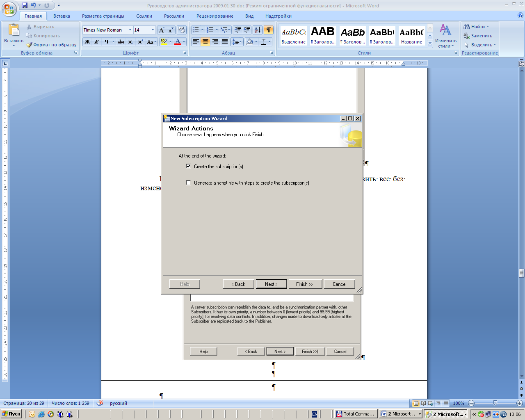525x420 pixels.
Task: Check Generate a script file option
Action: 188,183
